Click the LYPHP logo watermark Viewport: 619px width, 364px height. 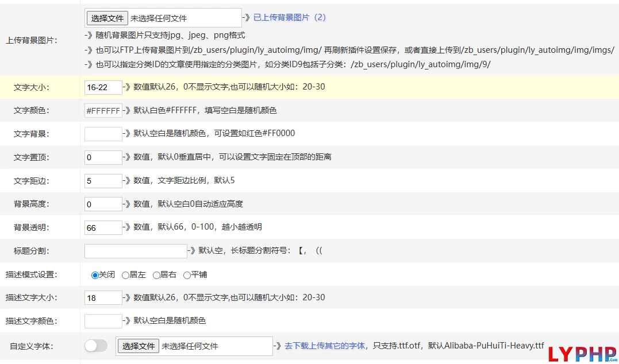point(582,354)
